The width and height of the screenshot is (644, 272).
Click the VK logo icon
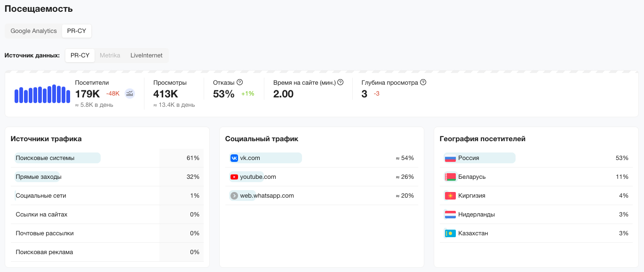click(234, 158)
